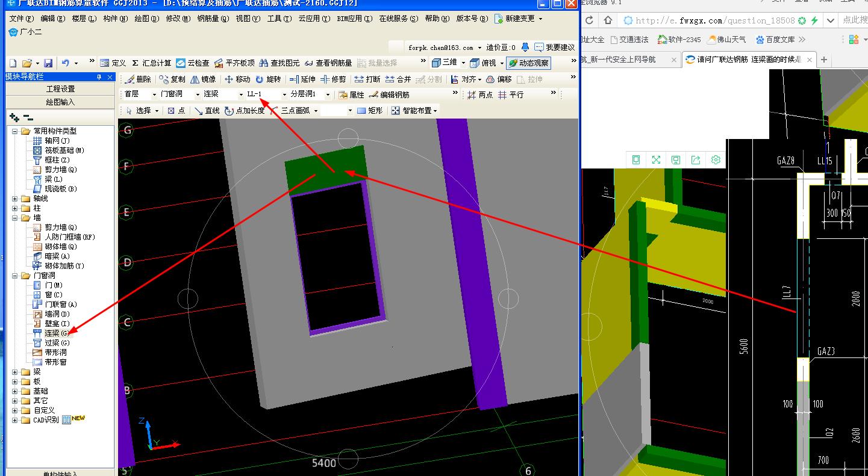Click the 删除 delete tool
The height and width of the screenshot is (476, 868).
(137, 79)
